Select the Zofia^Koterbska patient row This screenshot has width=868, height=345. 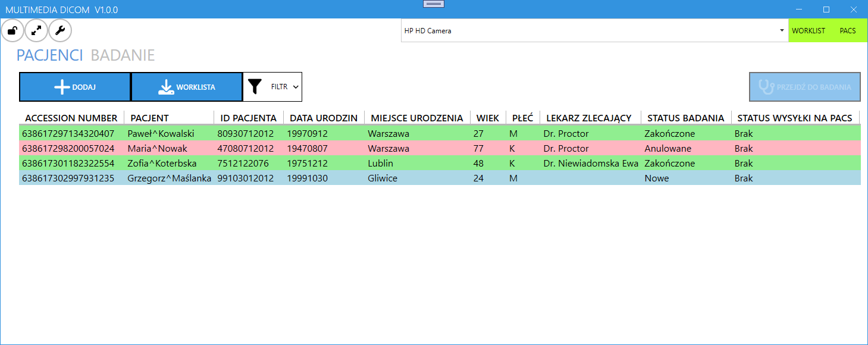[162, 163]
